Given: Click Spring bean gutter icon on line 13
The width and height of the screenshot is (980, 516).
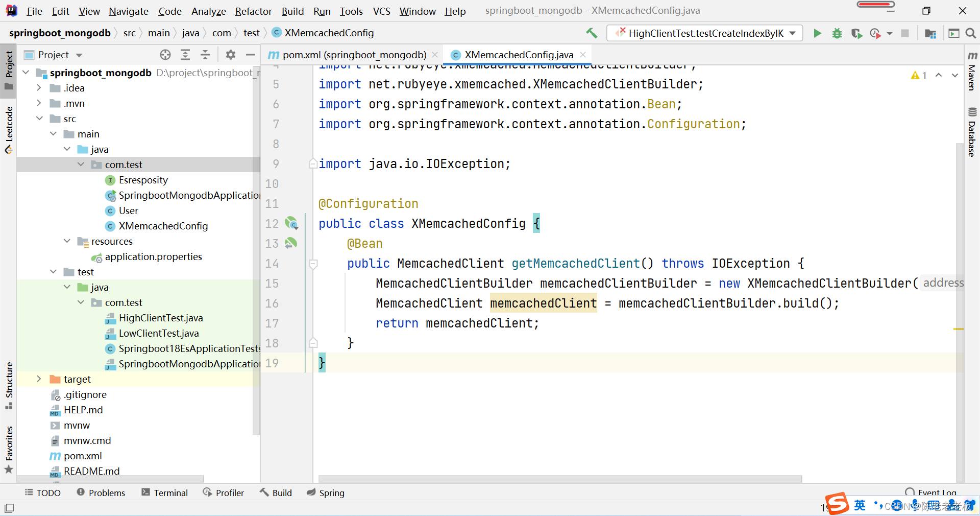Looking at the screenshot, I should coord(291,243).
